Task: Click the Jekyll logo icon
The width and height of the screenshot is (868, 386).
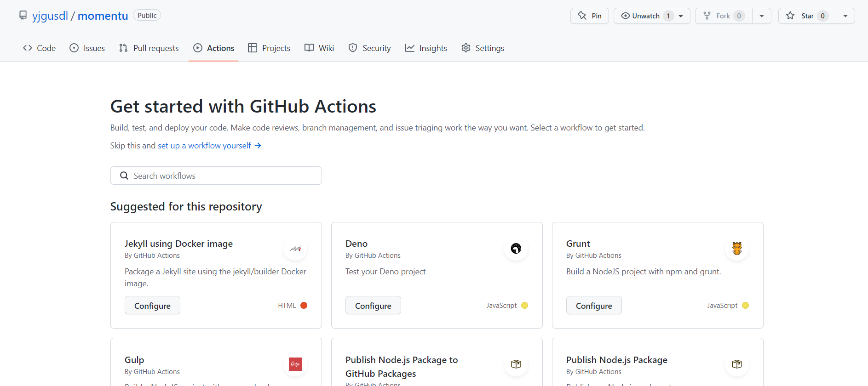Action: tap(295, 249)
